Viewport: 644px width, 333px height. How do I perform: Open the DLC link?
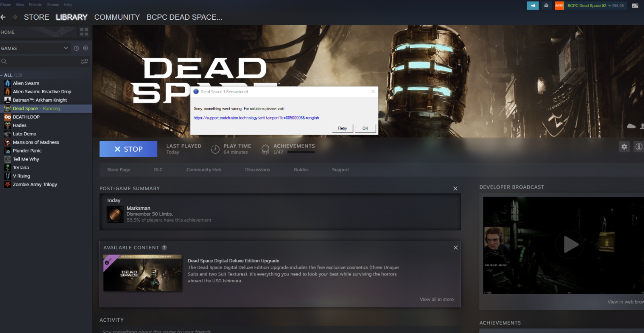click(x=158, y=170)
